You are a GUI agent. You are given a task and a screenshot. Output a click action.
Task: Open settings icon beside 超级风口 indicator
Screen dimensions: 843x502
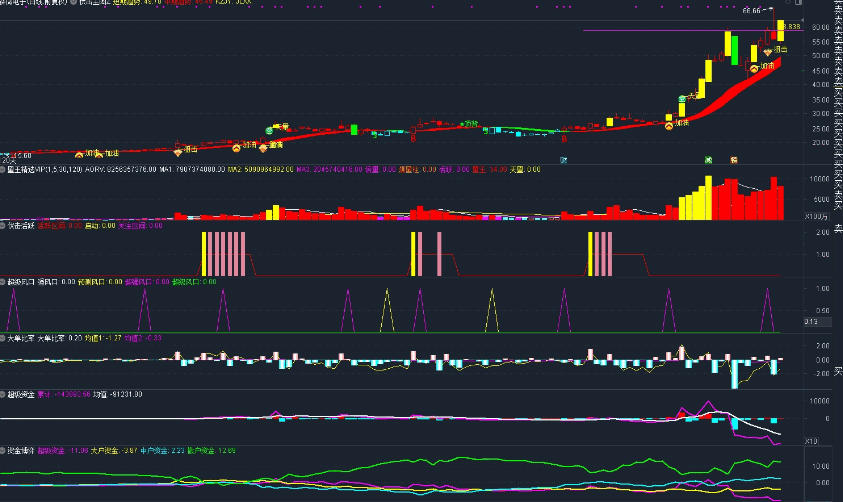(x=3, y=282)
